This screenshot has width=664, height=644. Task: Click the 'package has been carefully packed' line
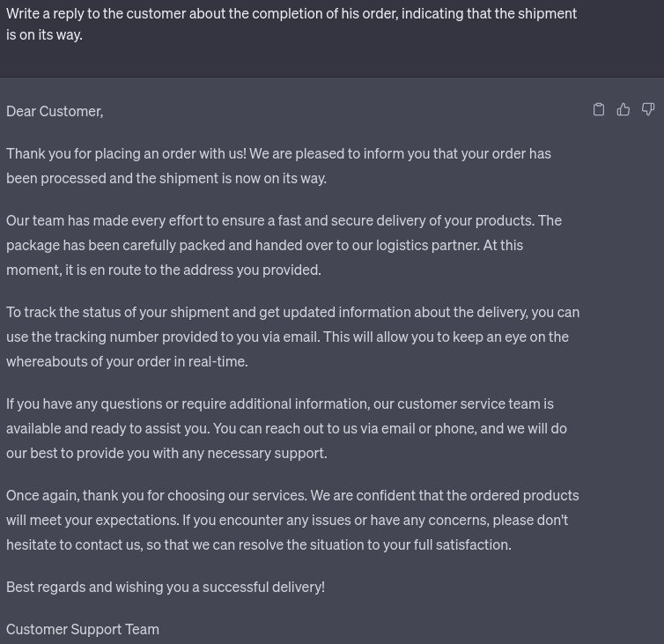pos(265,245)
